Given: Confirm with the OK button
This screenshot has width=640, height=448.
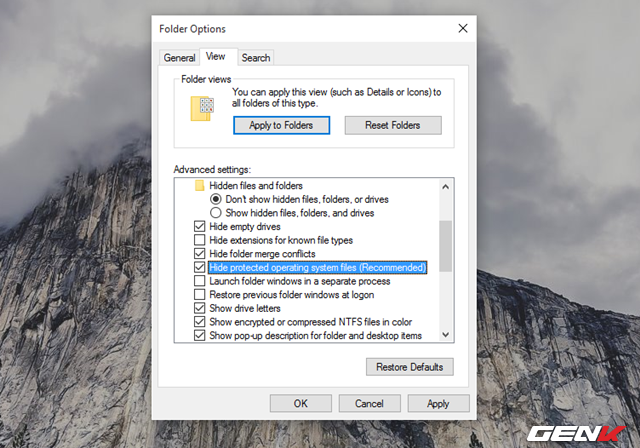Looking at the screenshot, I should (x=301, y=404).
